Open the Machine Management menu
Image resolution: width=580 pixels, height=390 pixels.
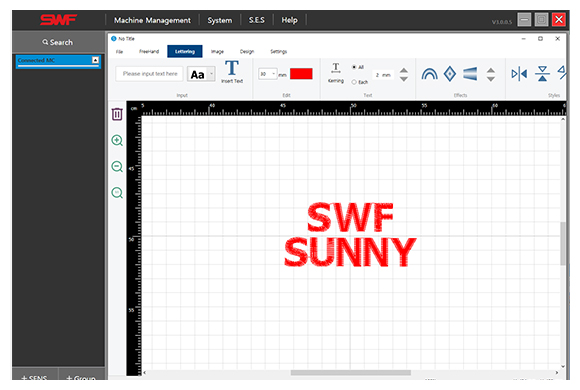click(x=152, y=20)
